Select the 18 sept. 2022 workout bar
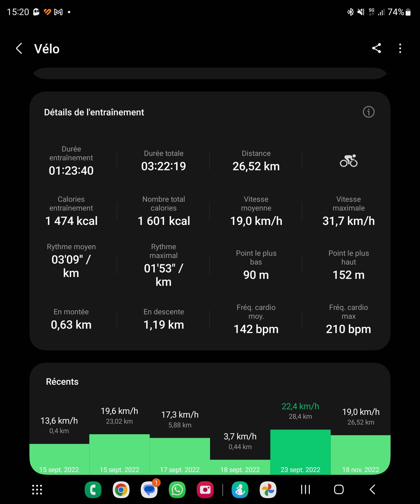The width and height of the screenshot is (420, 504). coord(240,466)
